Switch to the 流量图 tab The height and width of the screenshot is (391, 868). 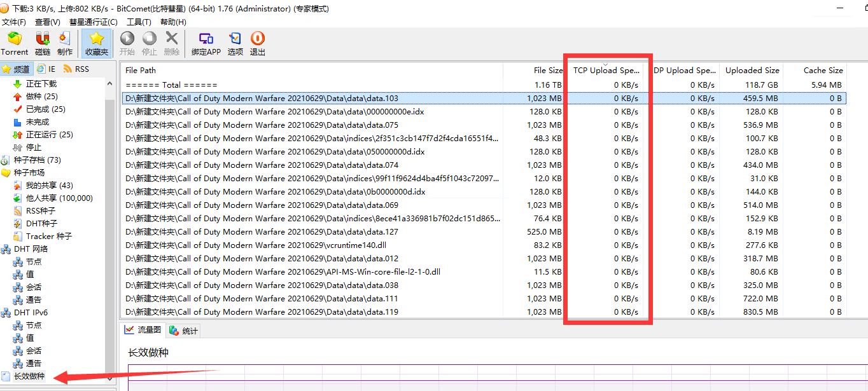[143, 330]
